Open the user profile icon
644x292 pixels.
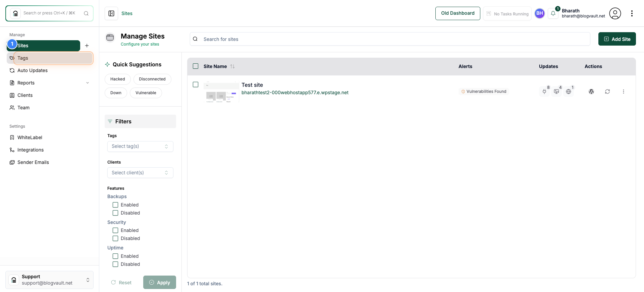615,13
